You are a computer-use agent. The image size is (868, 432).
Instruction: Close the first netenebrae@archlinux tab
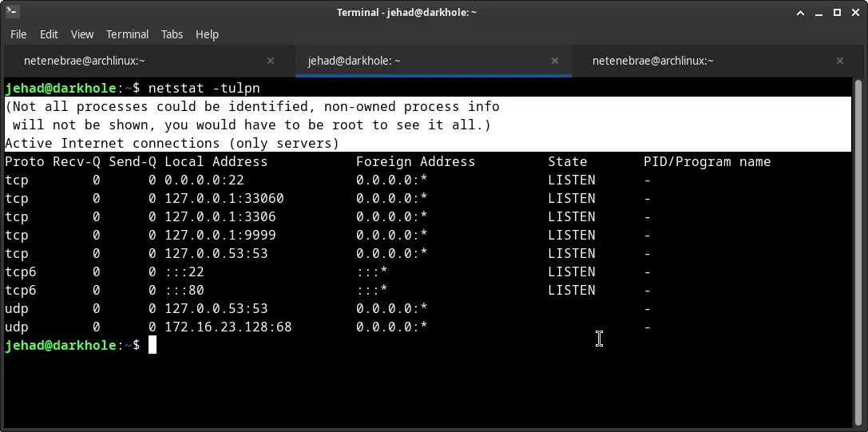pos(271,61)
